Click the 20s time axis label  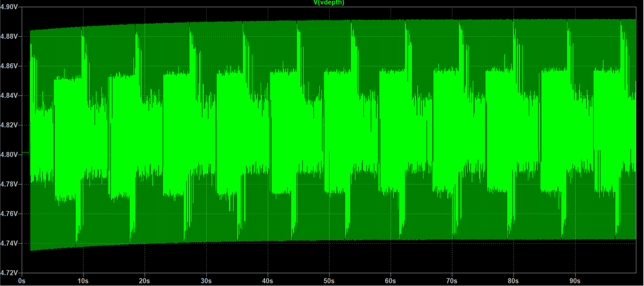pyautogui.click(x=144, y=281)
